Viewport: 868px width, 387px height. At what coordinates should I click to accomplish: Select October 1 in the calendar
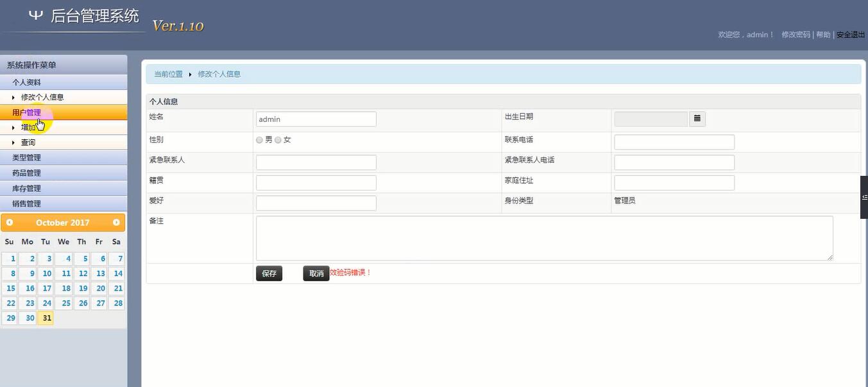tap(10, 259)
